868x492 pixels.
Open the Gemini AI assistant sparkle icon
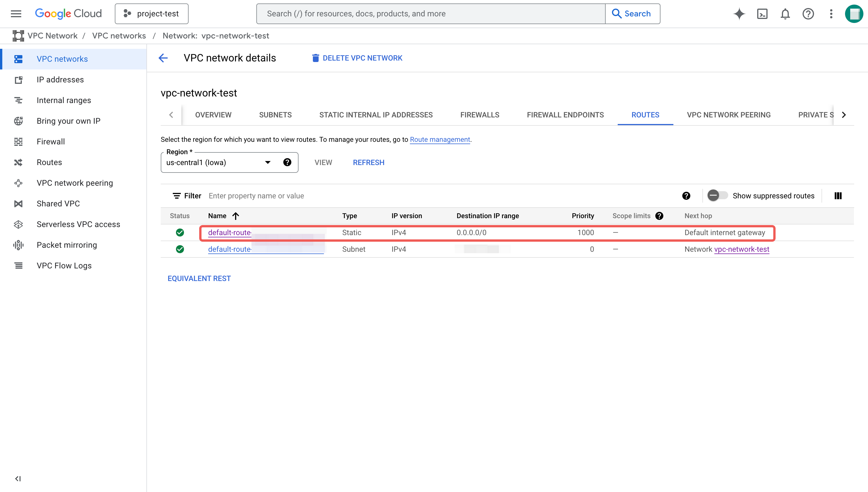click(x=739, y=14)
